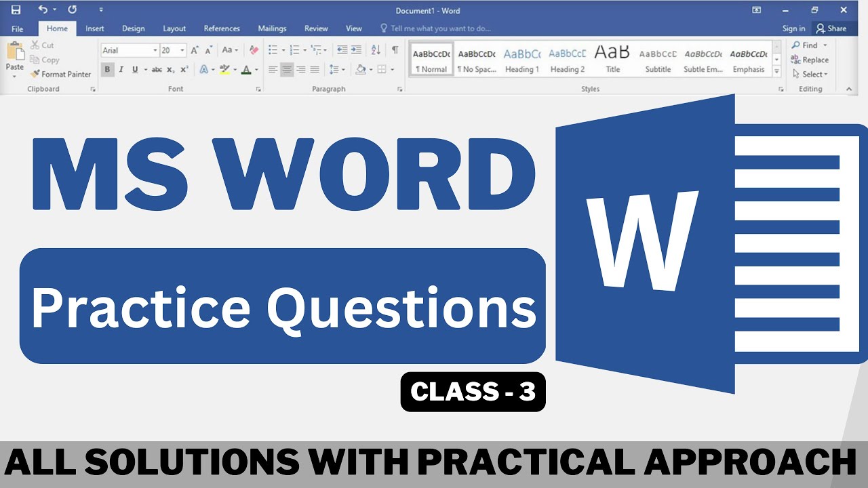
Task: Select the Subtle Emphasis style thumbnail
Action: 703,60
